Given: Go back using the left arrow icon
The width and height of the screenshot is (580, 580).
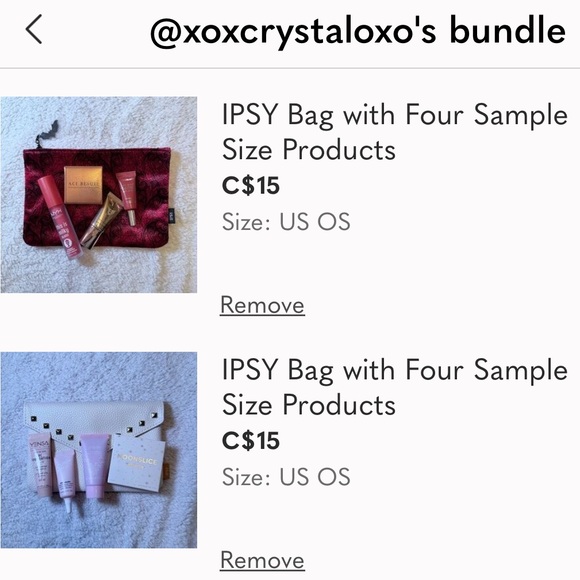Looking at the screenshot, I should coord(34,29).
